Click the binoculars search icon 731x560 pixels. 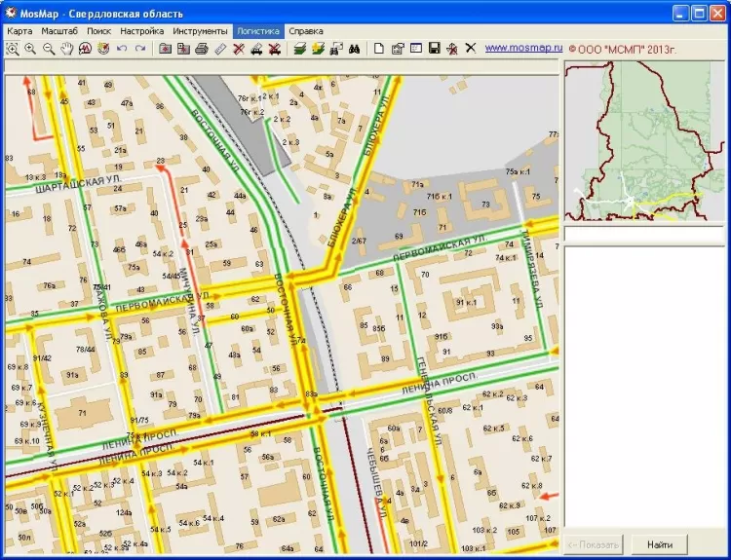click(x=354, y=49)
